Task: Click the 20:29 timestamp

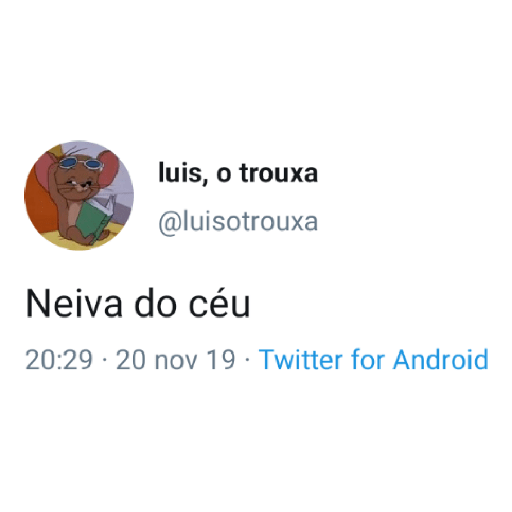Action: pos(59,360)
